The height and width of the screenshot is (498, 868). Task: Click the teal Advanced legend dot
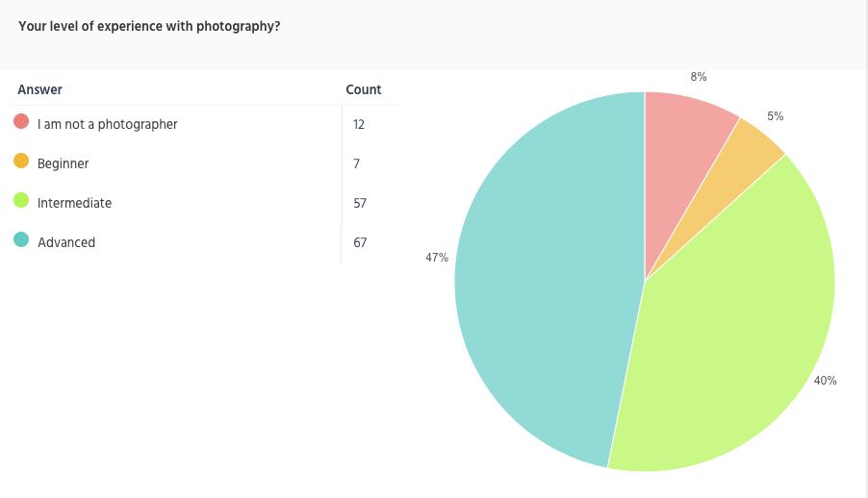click(x=21, y=239)
